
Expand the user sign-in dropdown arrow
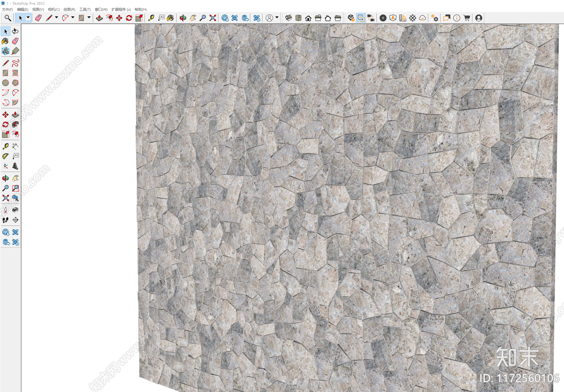pyautogui.click(x=277, y=18)
